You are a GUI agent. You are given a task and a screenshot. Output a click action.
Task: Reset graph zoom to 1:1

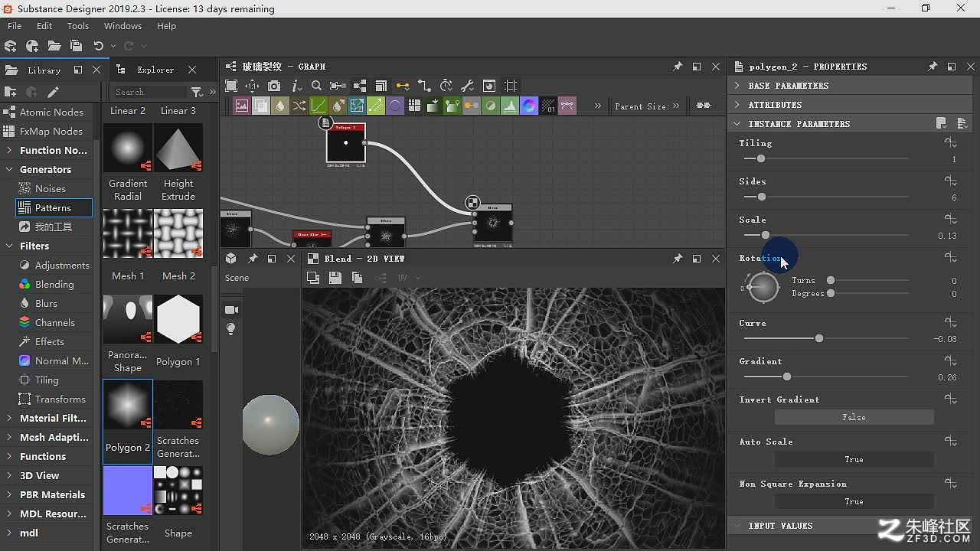[x=252, y=86]
